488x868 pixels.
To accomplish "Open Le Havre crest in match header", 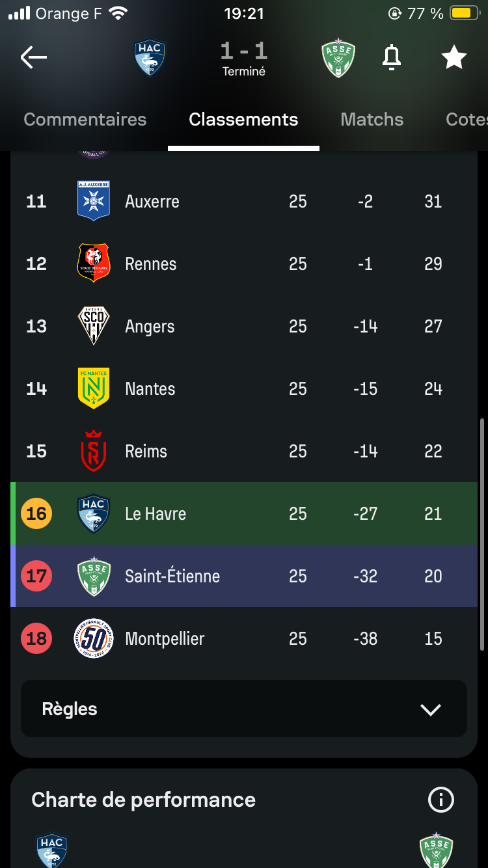I will (150, 58).
